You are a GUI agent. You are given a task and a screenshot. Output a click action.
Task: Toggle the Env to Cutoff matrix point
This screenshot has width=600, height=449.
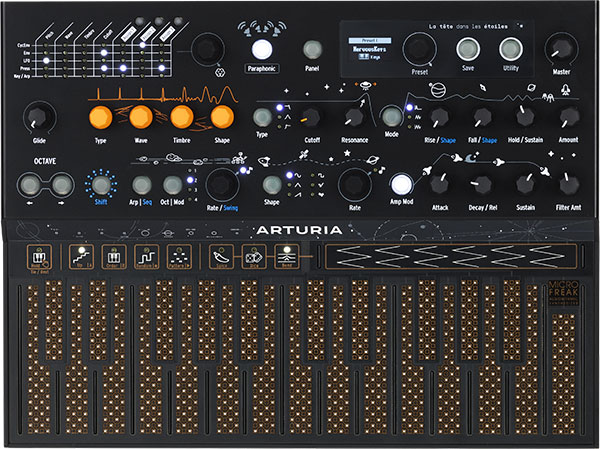pyautogui.click(x=104, y=53)
